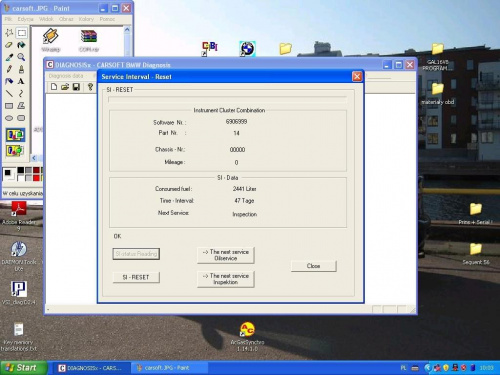Viewport: 500px width, 375px height.
Task: Click the Software Nr. value 6906999
Action: tap(236, 122)
